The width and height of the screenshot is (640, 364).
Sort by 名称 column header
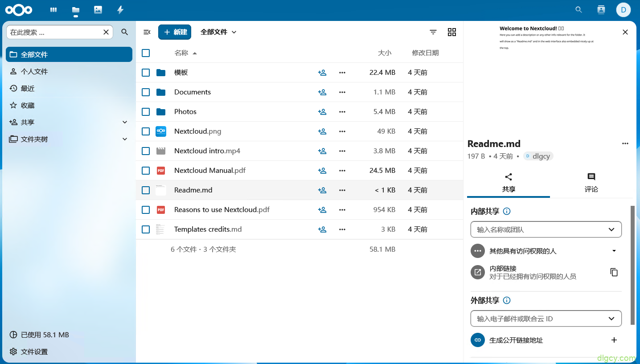click(185, 53)
